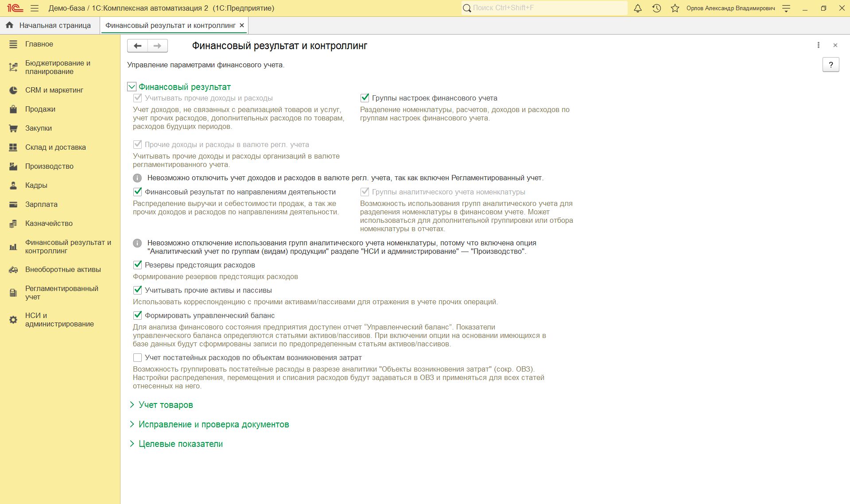The height and width of the screenshot is (504, 850).
Task: Enable Учет постатейных расходов checkbox
Action: pyautogui.click(x=138, y=357)
